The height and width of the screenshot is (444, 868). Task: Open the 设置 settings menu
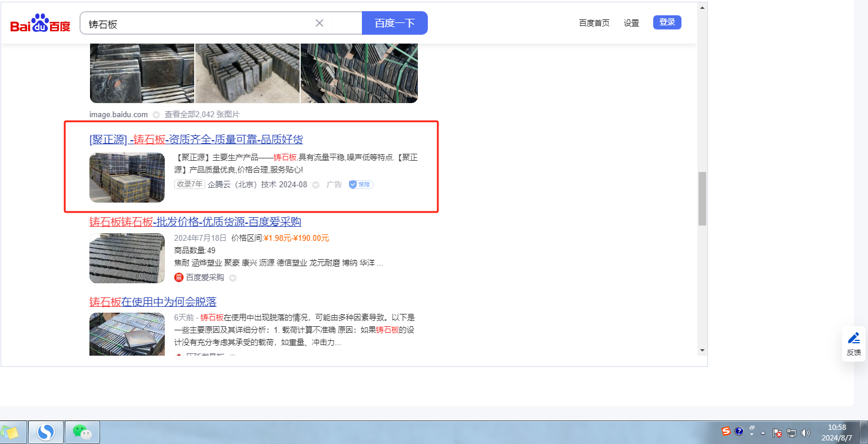(631, 23)
